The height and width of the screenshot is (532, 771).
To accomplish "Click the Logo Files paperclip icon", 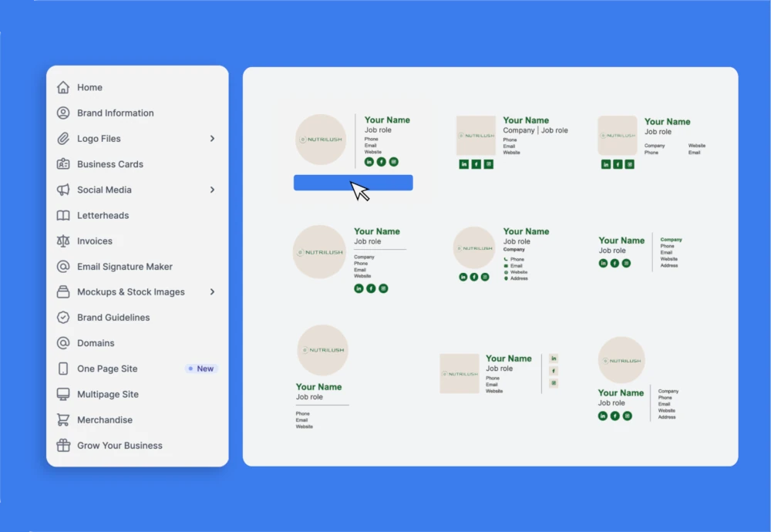I will pyautogui.click(x=63, y=139).
